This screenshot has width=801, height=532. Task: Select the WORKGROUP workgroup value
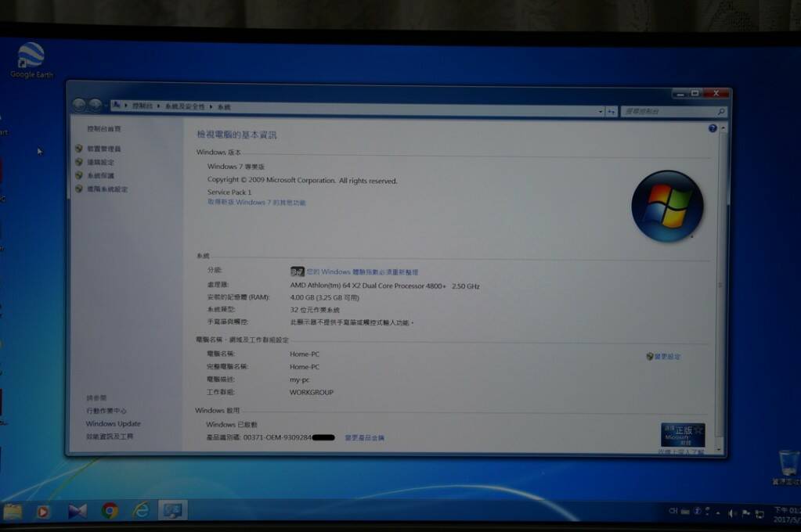[x=312, y=392]
